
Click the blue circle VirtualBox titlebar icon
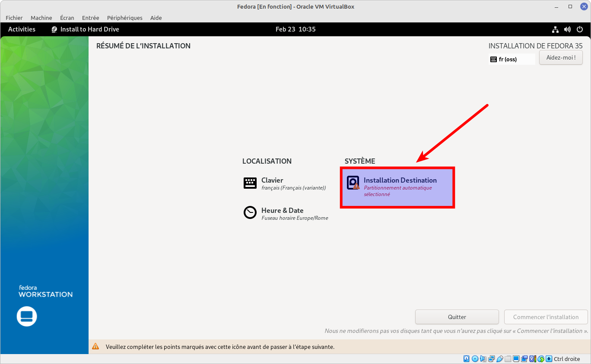584,6
